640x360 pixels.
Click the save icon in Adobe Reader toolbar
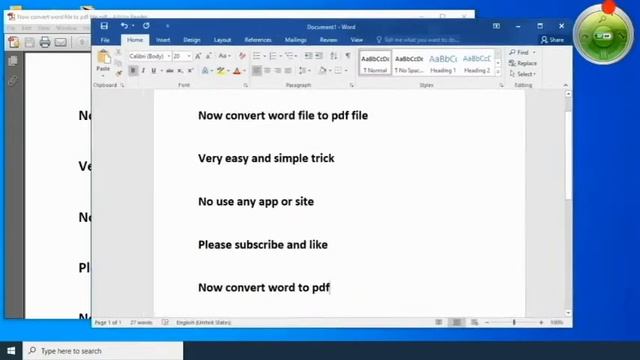[x=29, y=42]
